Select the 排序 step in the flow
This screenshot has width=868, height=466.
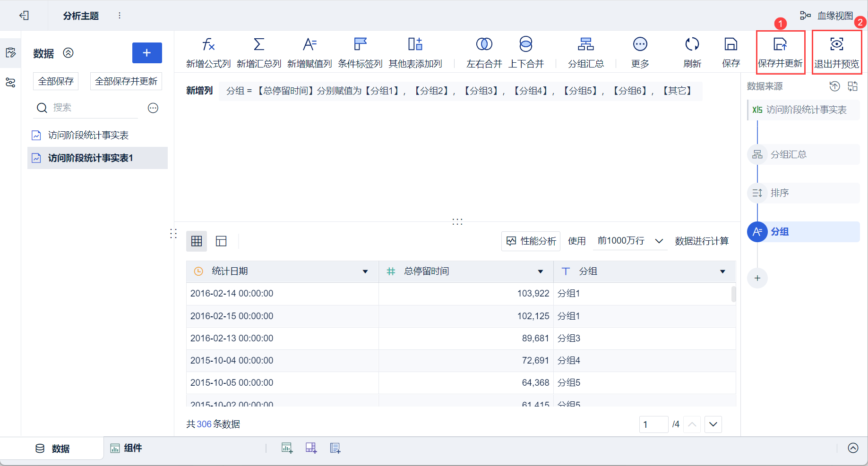(x=803, y=193)
